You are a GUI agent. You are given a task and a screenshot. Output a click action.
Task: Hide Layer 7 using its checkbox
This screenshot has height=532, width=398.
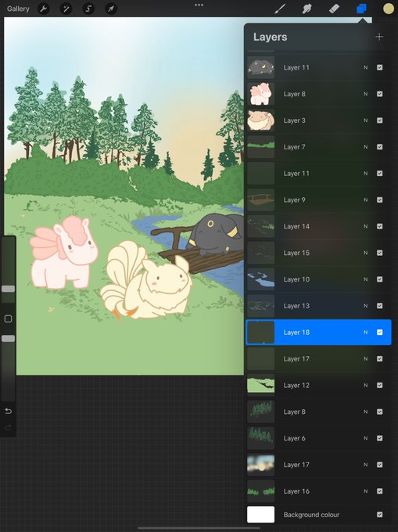pyautogui.click(x=380, y=147)
